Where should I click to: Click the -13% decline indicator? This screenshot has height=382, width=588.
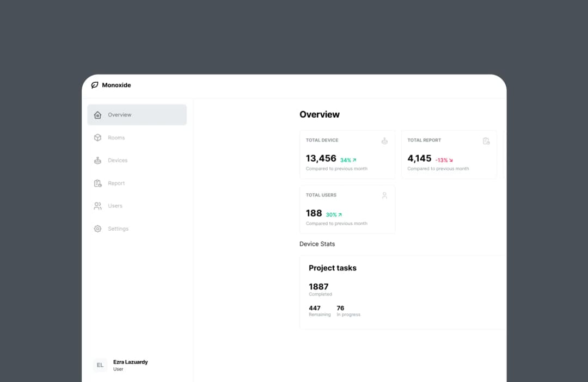click(x=444, y=159)
